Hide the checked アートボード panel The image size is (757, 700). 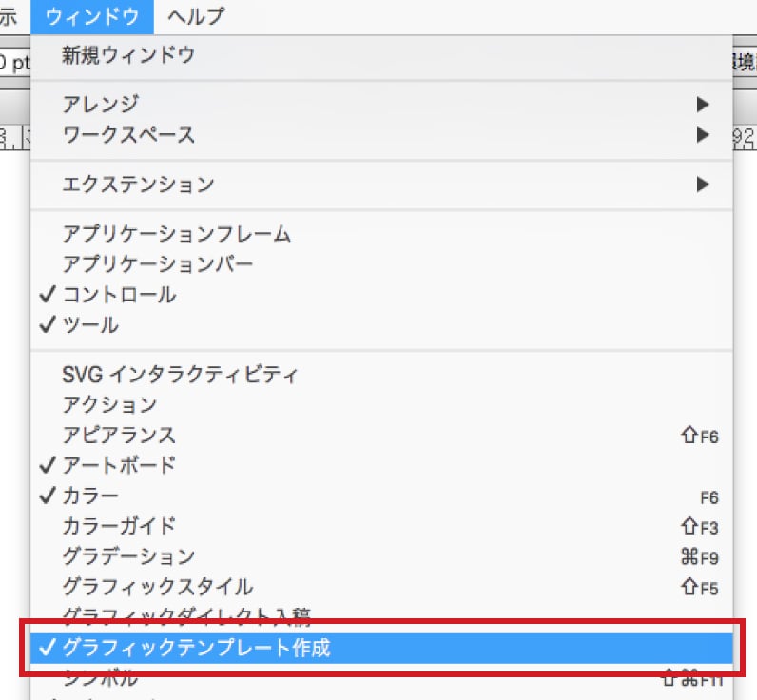point(119,465)
